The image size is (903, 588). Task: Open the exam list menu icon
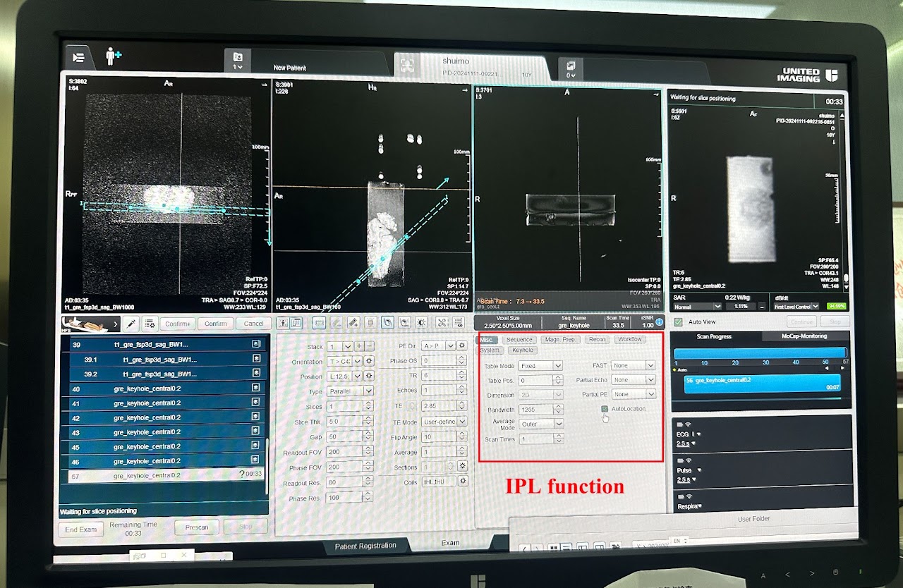pos(78,58)
